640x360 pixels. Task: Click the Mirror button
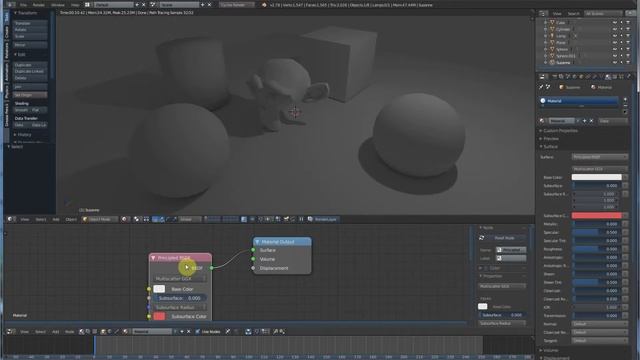[x=30, y=45]
